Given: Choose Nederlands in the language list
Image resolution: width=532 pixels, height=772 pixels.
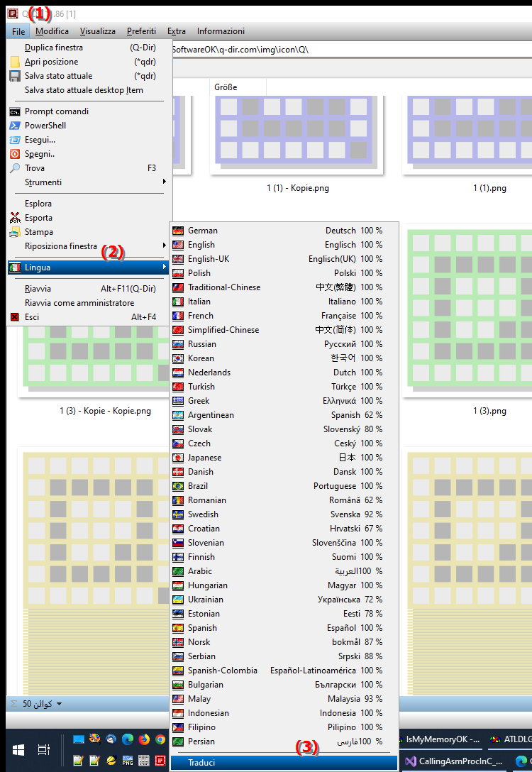Looking at the screenshot, I should [x=284, y=373].
